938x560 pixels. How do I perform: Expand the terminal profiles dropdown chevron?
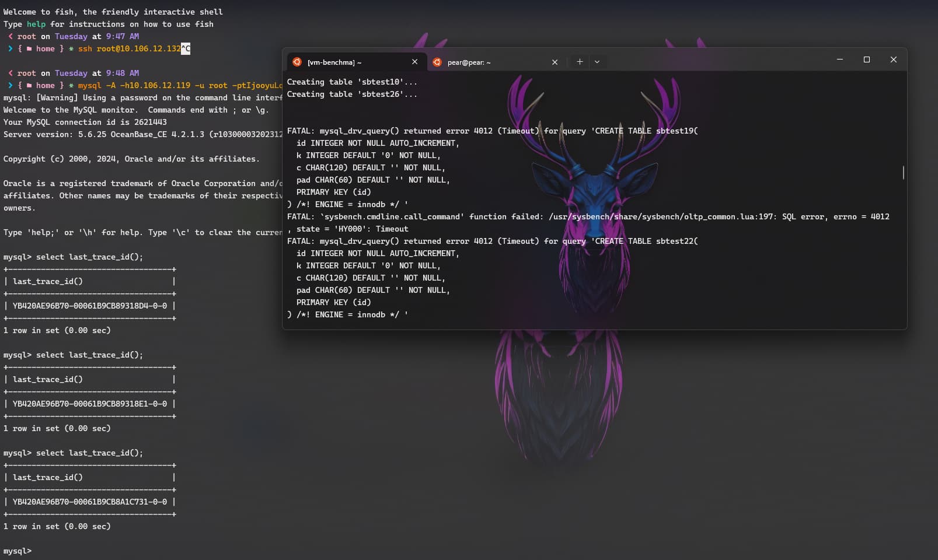(597, 62)
